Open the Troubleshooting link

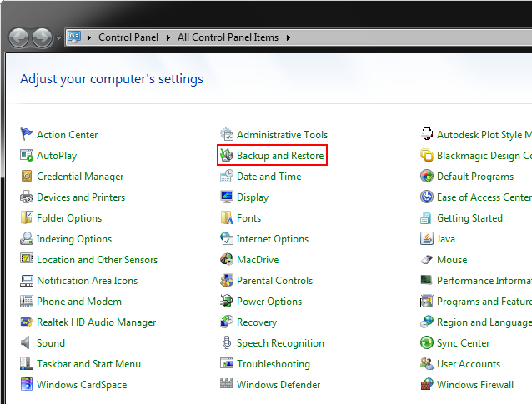pyautogui.click(x=273, y=364)
